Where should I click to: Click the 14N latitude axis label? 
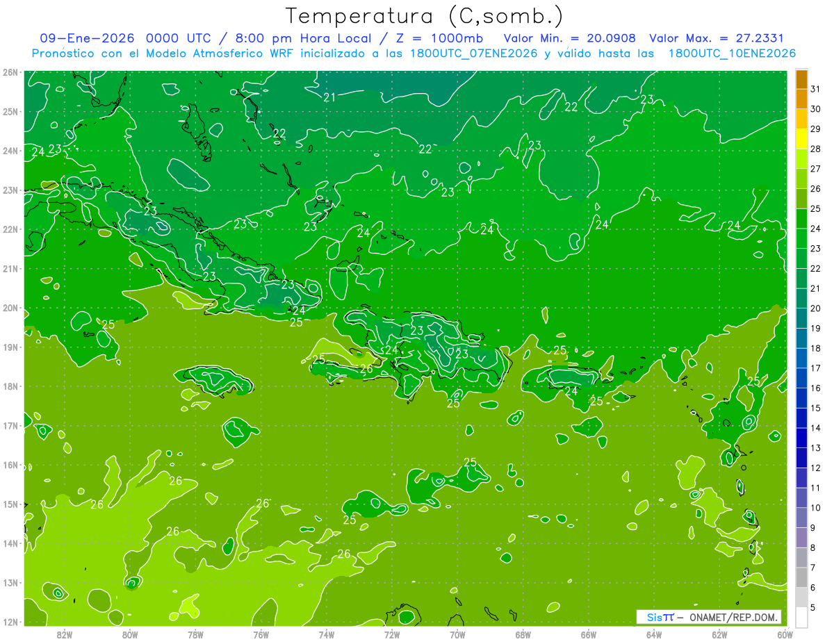[10, 543]
